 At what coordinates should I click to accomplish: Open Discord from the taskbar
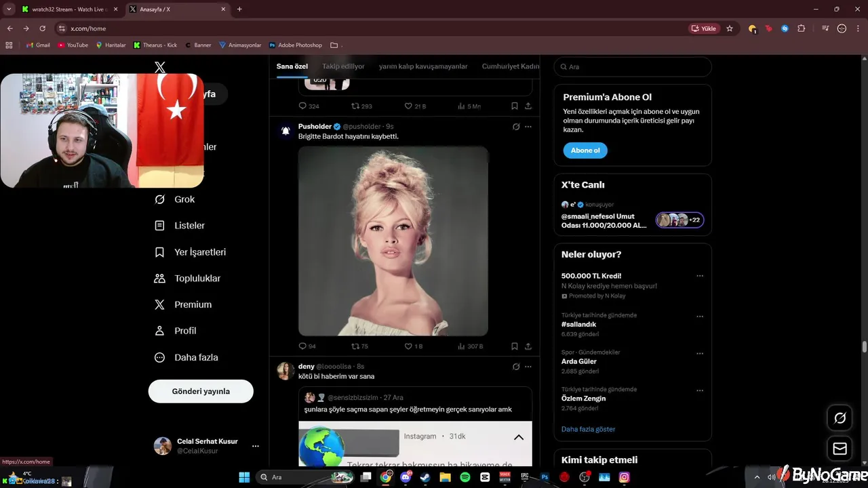406,477
